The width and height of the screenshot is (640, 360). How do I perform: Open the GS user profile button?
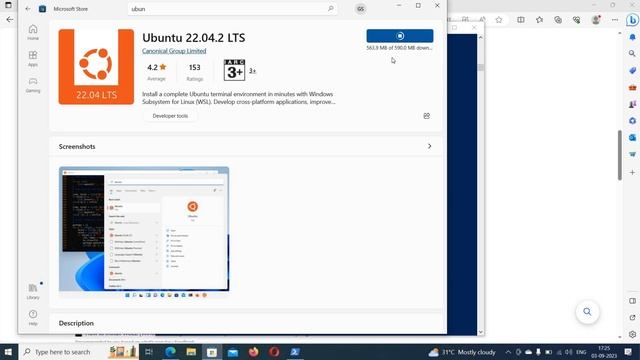tap(360, 9)
